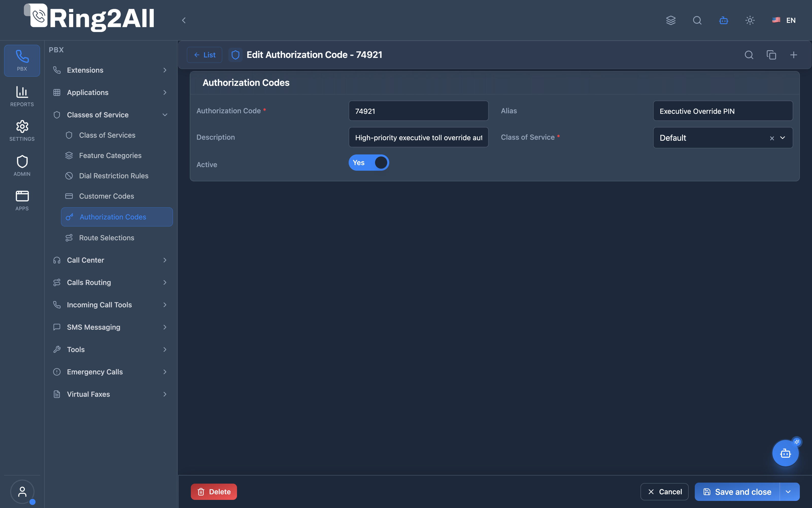This screenshot has width=812, height=508.
Task: Click the robot assistant icon in top bar
Action: (723, 20)
